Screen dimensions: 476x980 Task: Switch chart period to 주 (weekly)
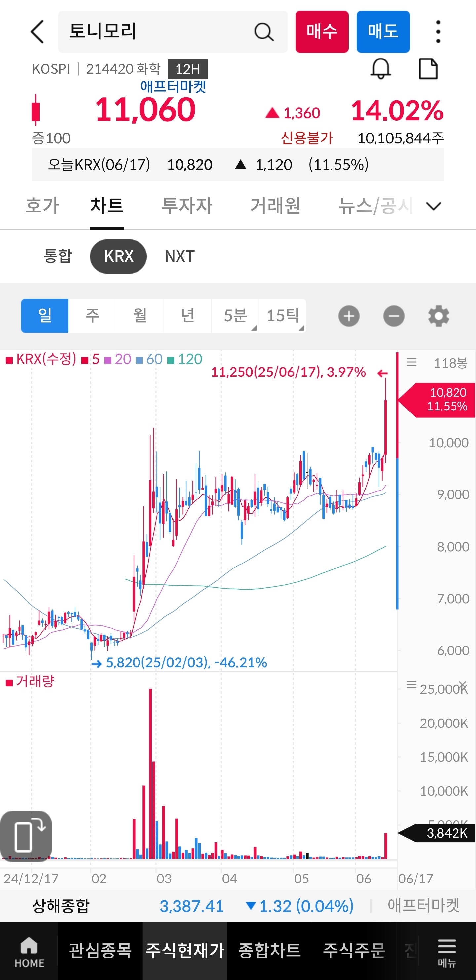pyautogui.click(x=93, y=316)
